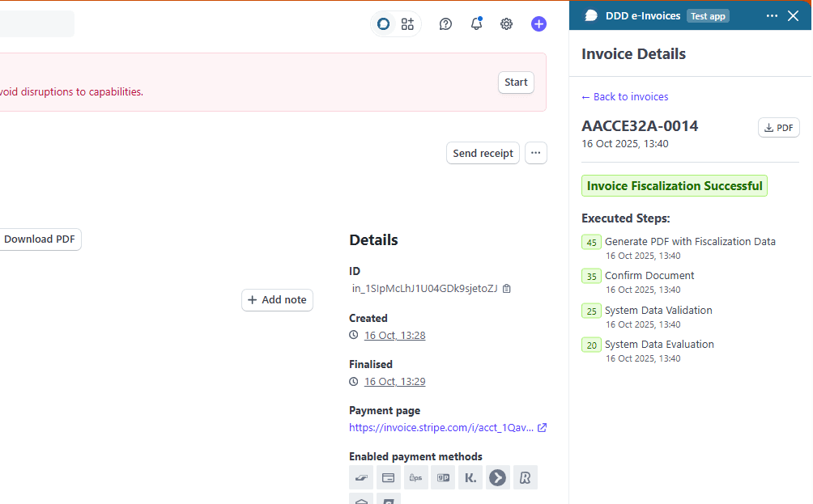
Task: Click the Send receipt button
Action: click(483, 153)
